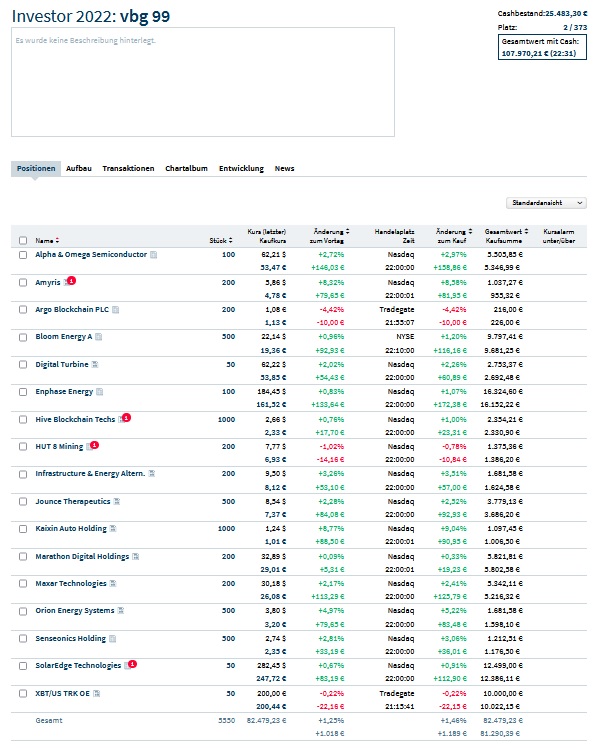Screen dimensions: 598x750
Task: Sort table by Stück column
Action: 221,241
